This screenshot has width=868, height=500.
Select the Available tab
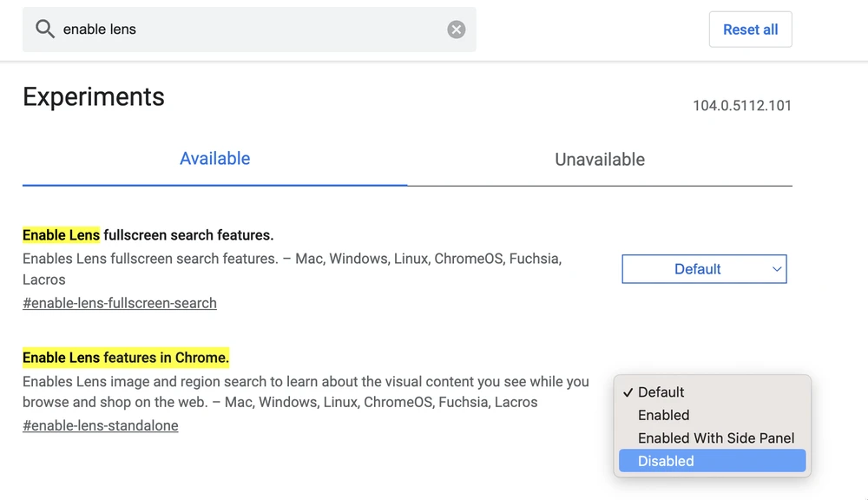[214, 160]
